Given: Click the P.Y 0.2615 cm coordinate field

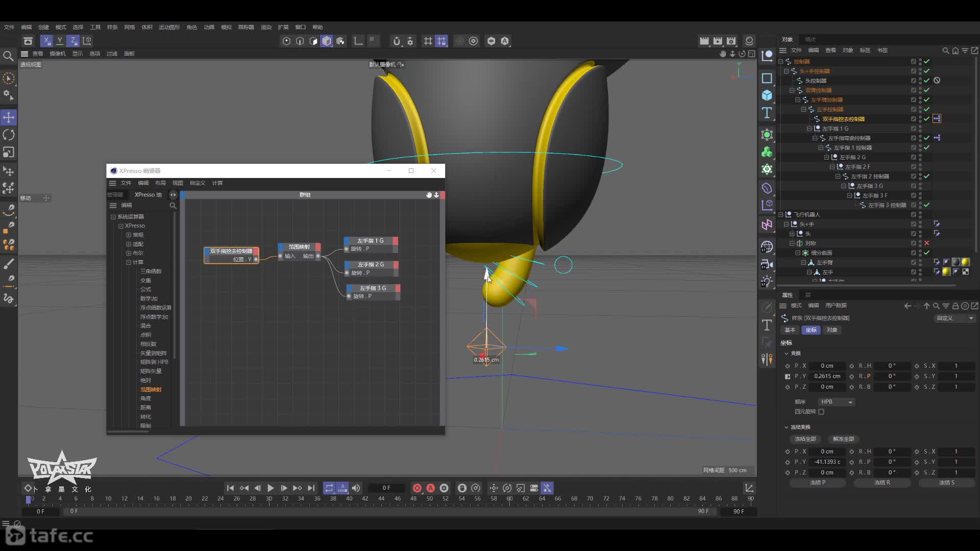Looking at the screenshot, I should click(827, 377).
